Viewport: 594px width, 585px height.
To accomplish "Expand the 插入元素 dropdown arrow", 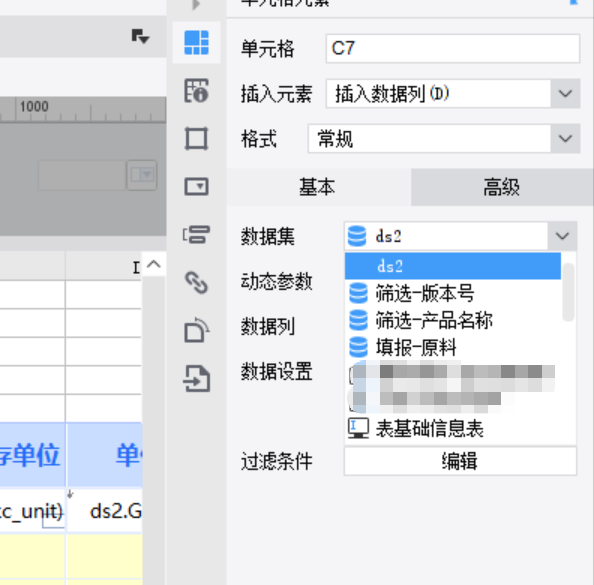I will (x=565, y=94).
